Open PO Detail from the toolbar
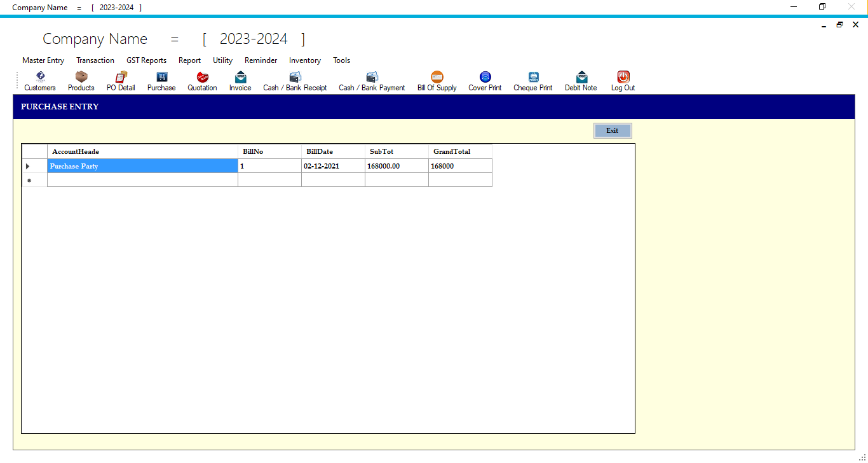The height and width of the screenshot is (463, 868). [x=120, y=81]
